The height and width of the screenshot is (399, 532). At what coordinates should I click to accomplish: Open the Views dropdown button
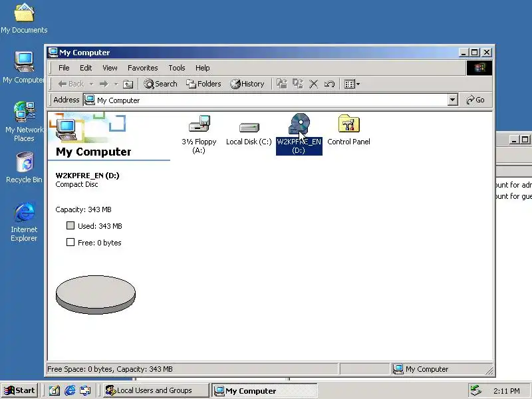[x=352, y=84]
